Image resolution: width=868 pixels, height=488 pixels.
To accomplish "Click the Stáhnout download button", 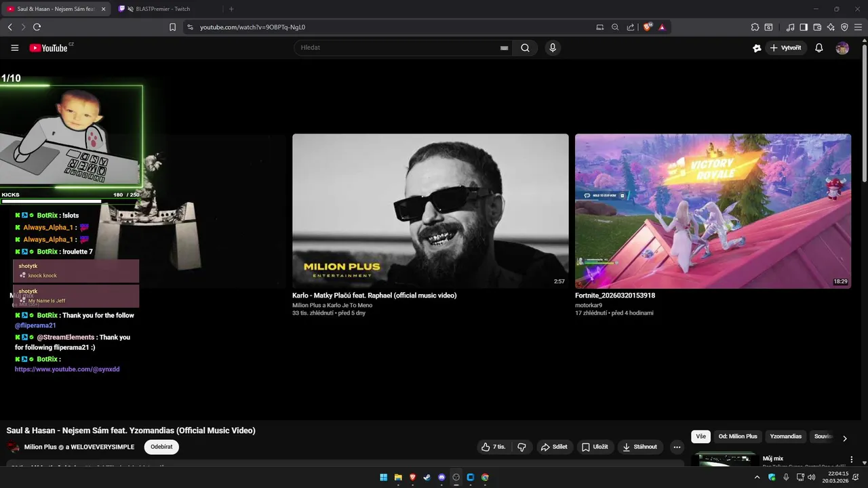I will click(x=640, y=447).
